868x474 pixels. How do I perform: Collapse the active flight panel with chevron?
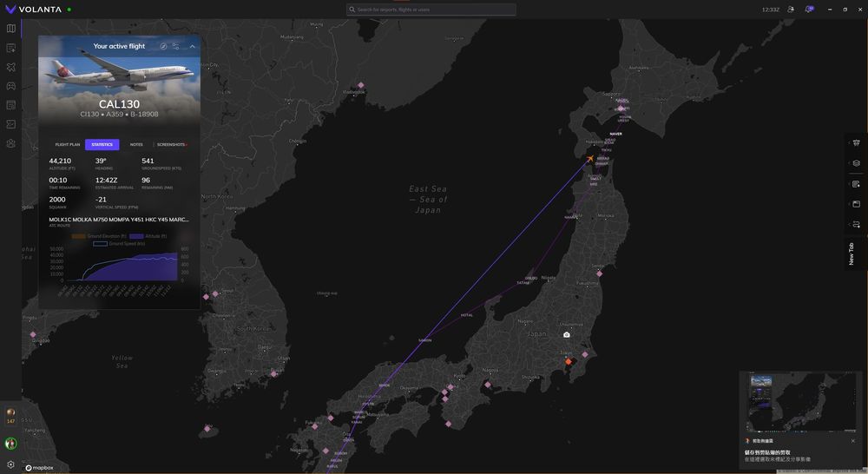point(192,46)
